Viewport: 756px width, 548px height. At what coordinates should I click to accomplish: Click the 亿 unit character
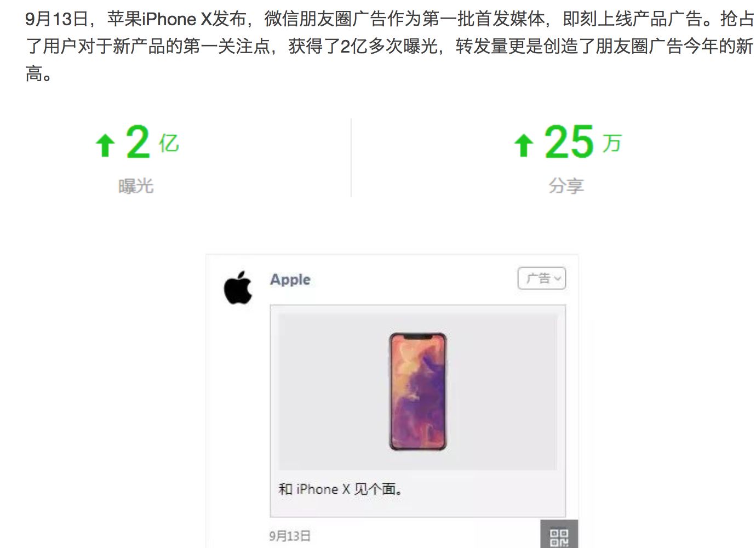(x=169, y=144)
